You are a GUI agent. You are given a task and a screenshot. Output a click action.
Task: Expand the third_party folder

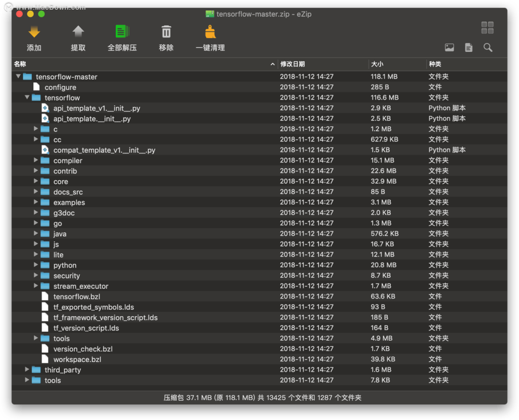pos(27,369)
